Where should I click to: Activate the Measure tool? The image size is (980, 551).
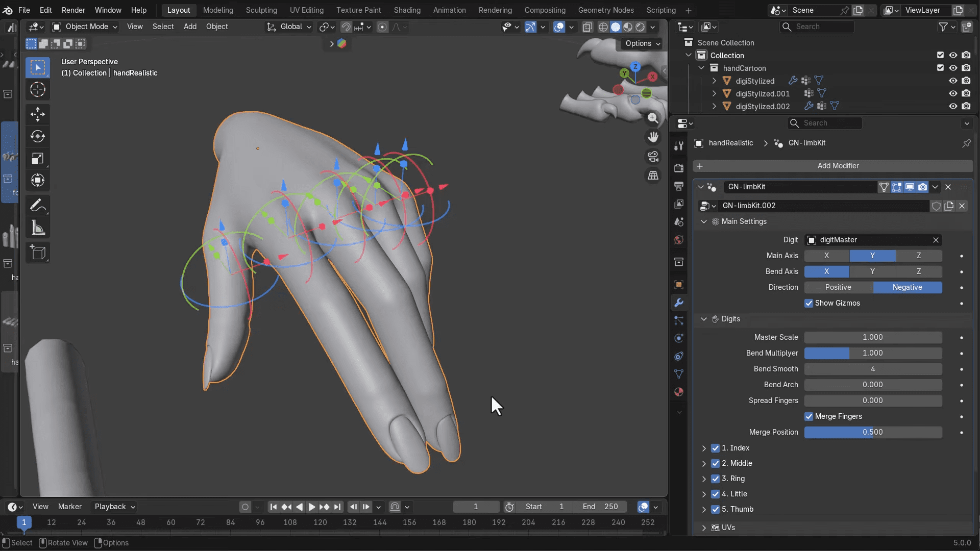37,228
